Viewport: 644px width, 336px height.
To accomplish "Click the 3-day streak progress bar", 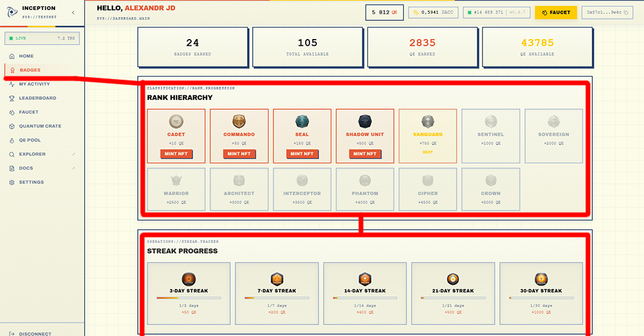I will (189, 298).
